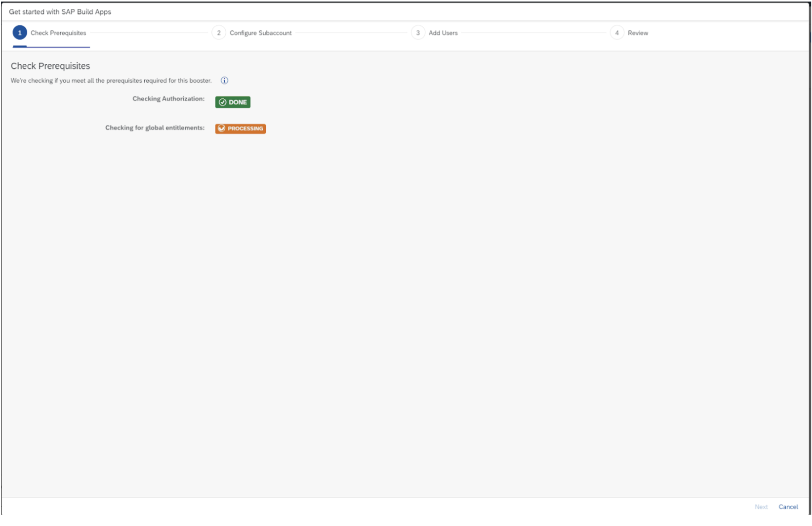Click the Next button
This screenshot has height=526, width=812.
coord(761,507)
